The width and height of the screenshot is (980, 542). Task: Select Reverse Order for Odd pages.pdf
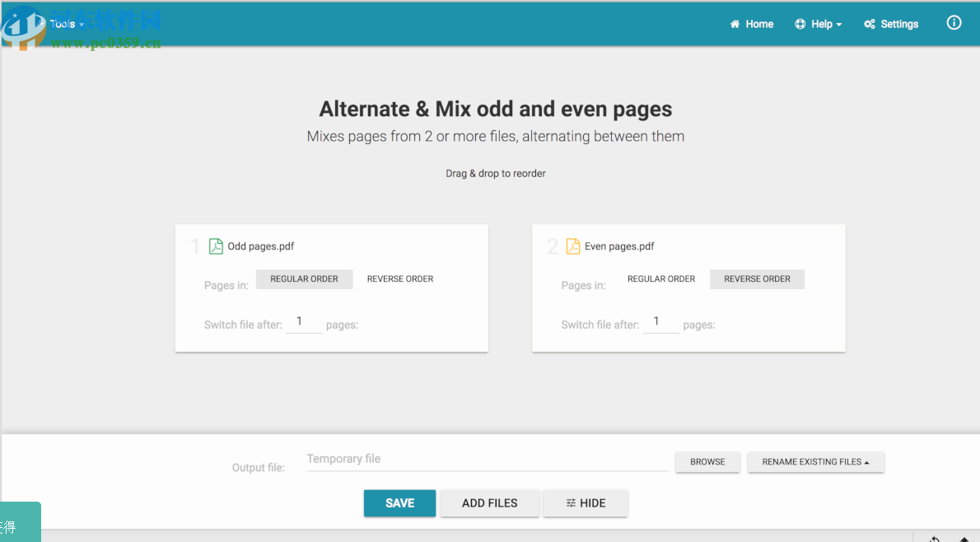pos(400,278)
